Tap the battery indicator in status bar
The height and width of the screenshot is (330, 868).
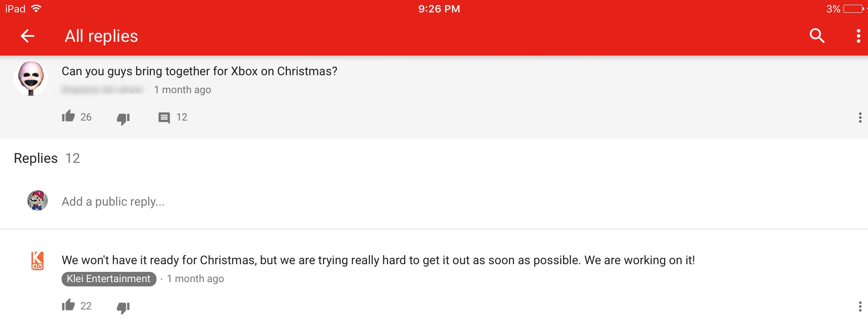(x=853, y=9)
